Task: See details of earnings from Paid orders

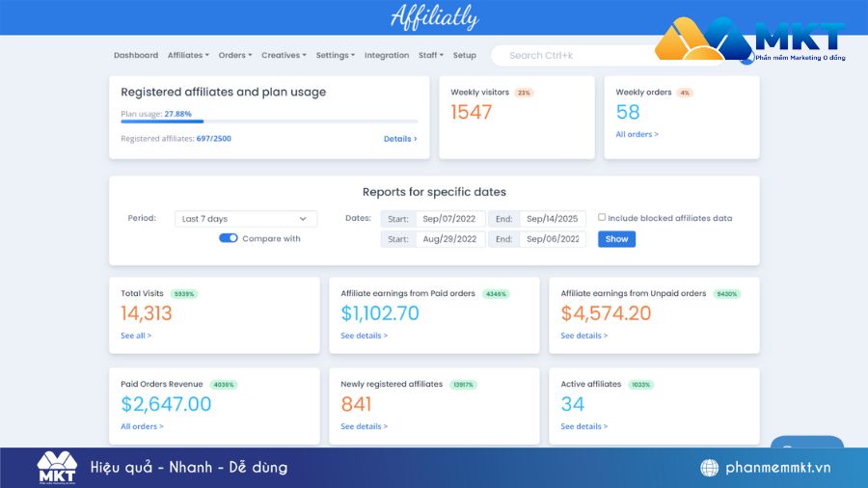Action: (364, 336)
